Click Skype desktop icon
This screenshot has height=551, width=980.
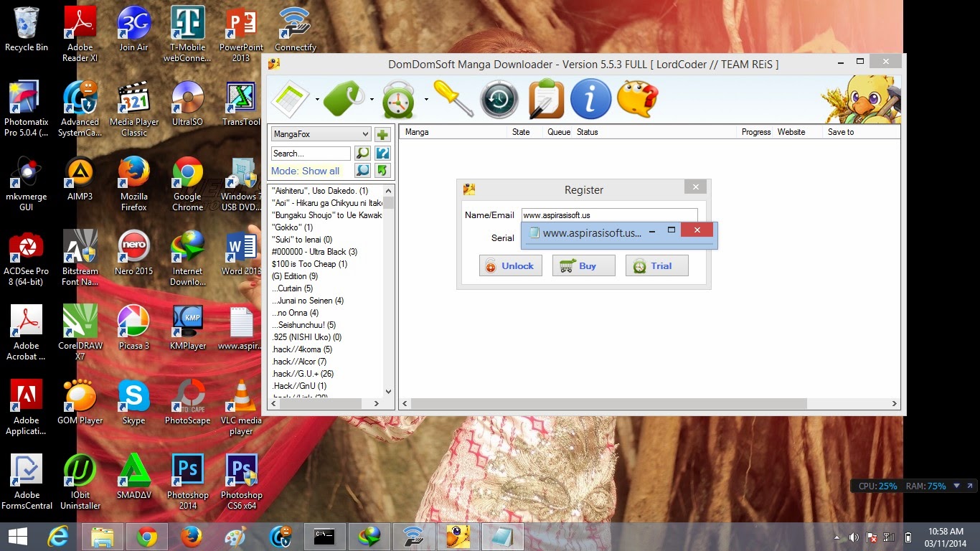pyautogui.click(x=134, y=402)
